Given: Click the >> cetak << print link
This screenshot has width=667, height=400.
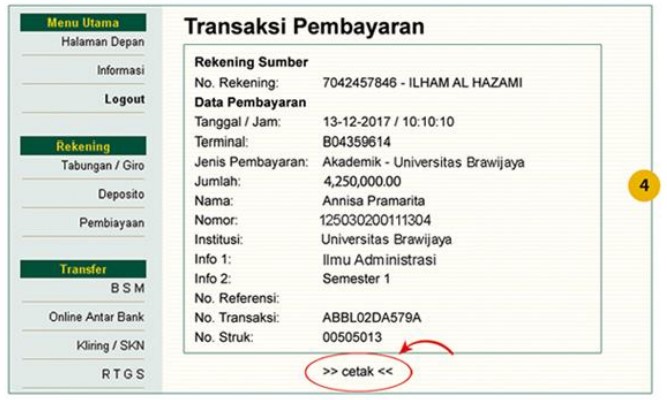Looking at the screenshot, I should pyautogui.click(x=358, y=371).
